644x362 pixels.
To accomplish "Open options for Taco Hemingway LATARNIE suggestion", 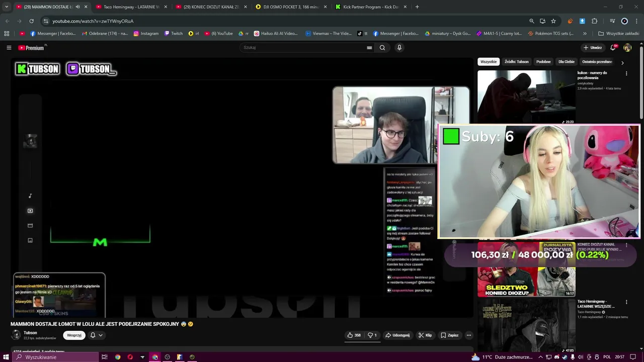I will point(626,302).
